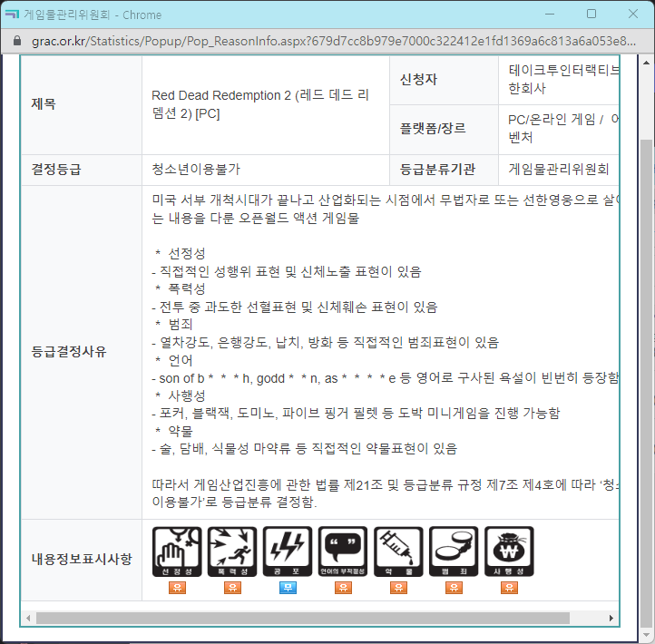Click the fear (공포) lightning rating icon

pyautogui.click(x=288, y=551)
